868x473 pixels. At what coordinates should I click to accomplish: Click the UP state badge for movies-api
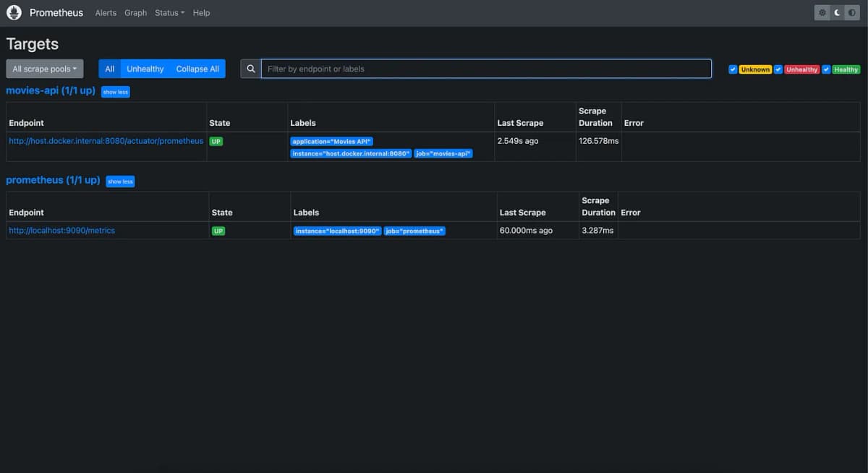216,142
